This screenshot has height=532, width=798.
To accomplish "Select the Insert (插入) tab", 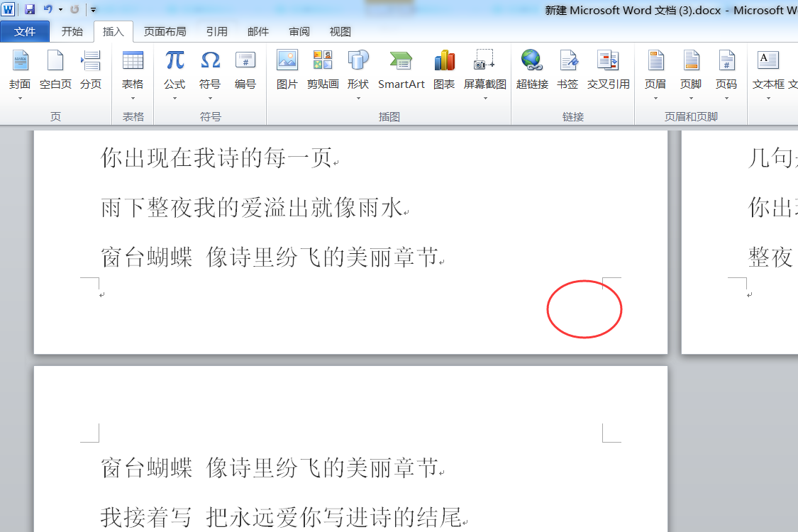I will pos(113,31).
